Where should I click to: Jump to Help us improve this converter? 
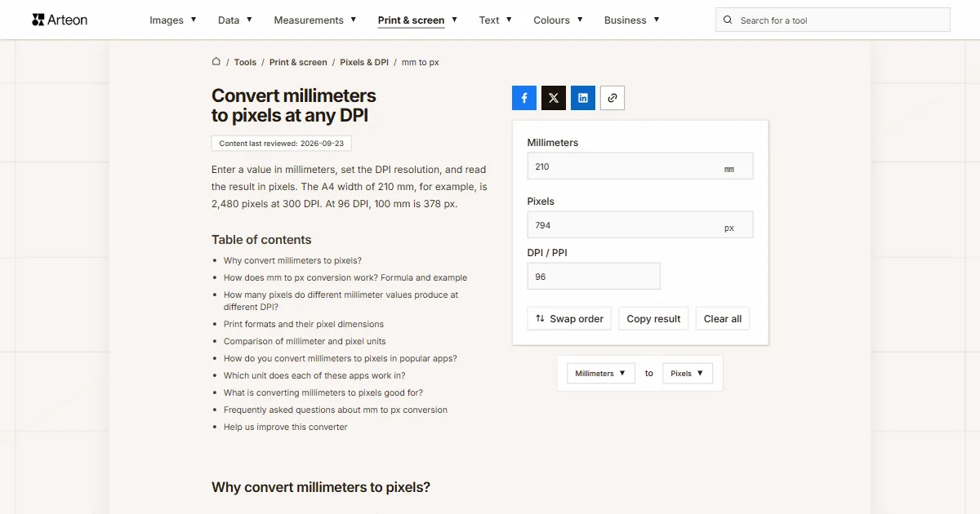coord(286,428)
